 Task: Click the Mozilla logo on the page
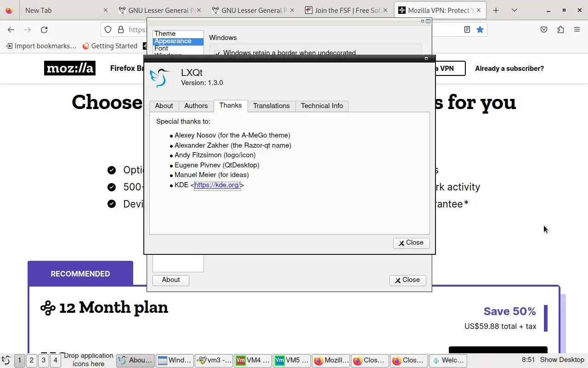click(70, 68)
